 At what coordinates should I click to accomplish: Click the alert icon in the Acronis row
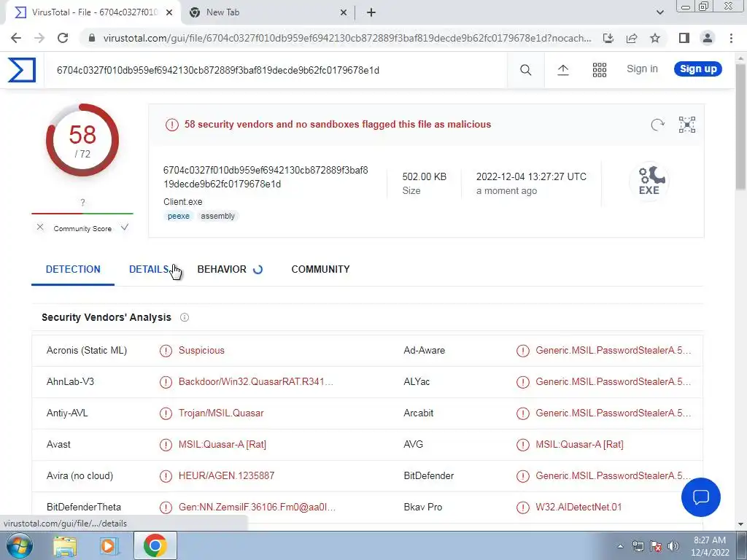point(166,351)
